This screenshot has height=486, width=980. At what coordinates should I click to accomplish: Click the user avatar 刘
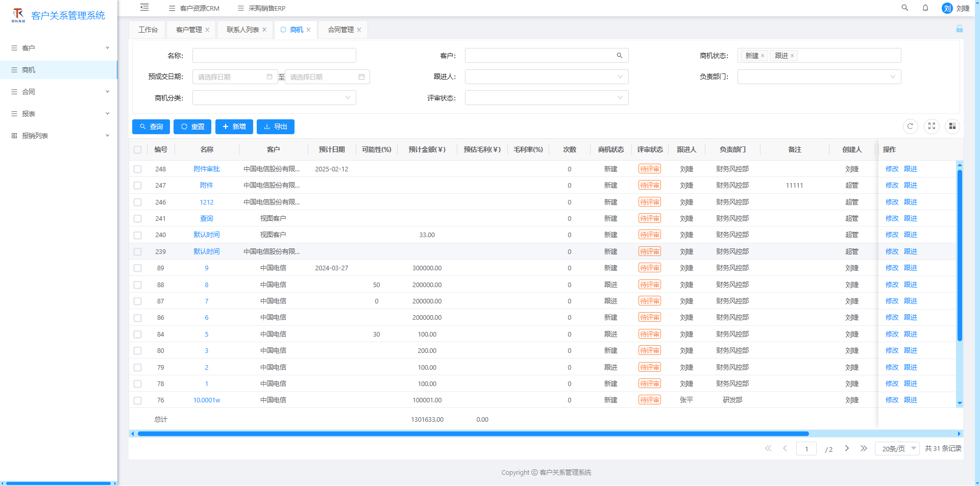(947, 8)
